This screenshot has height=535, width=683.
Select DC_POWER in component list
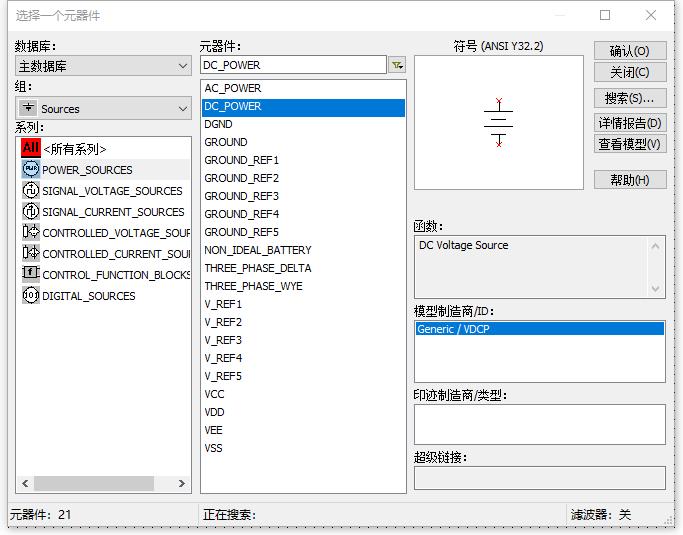[x=303, y=107]
